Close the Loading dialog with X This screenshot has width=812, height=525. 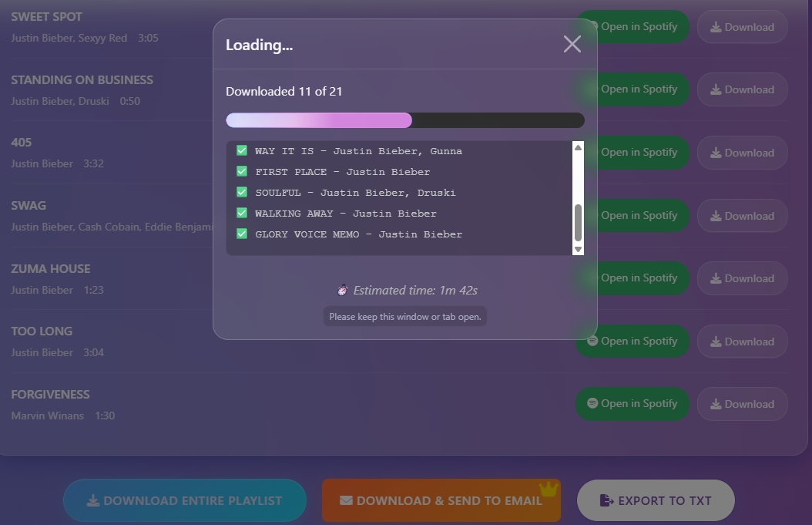click(x=572, y=44)
